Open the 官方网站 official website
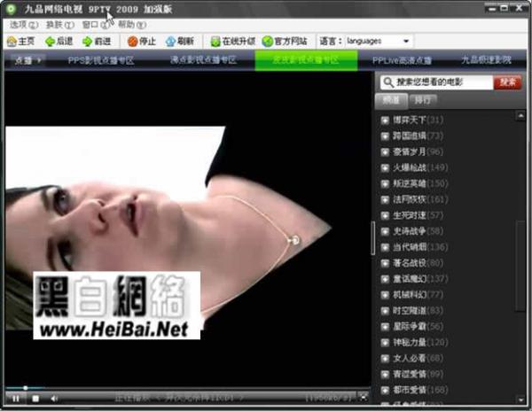532x411 pixels. point(285,42)
